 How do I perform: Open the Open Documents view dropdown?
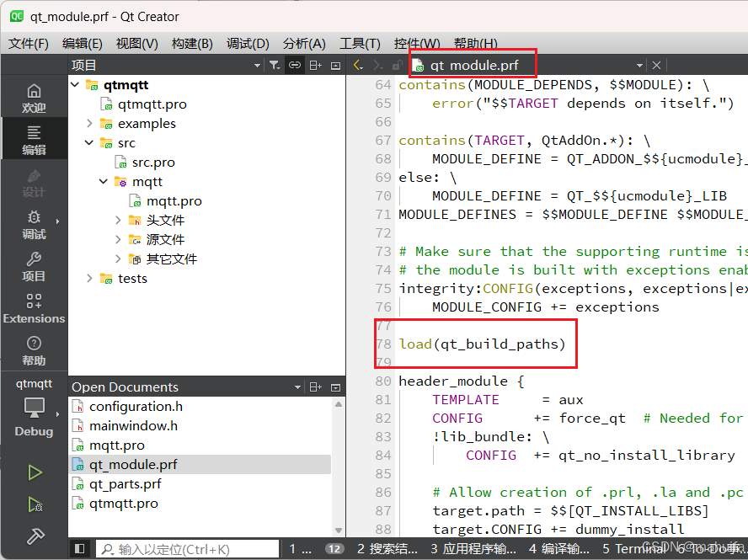pyautogui.click(x=297, y=387)
